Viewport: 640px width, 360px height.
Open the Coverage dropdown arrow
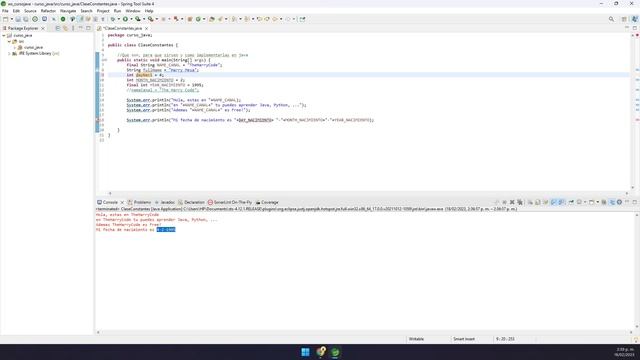[x=144, y=19]
